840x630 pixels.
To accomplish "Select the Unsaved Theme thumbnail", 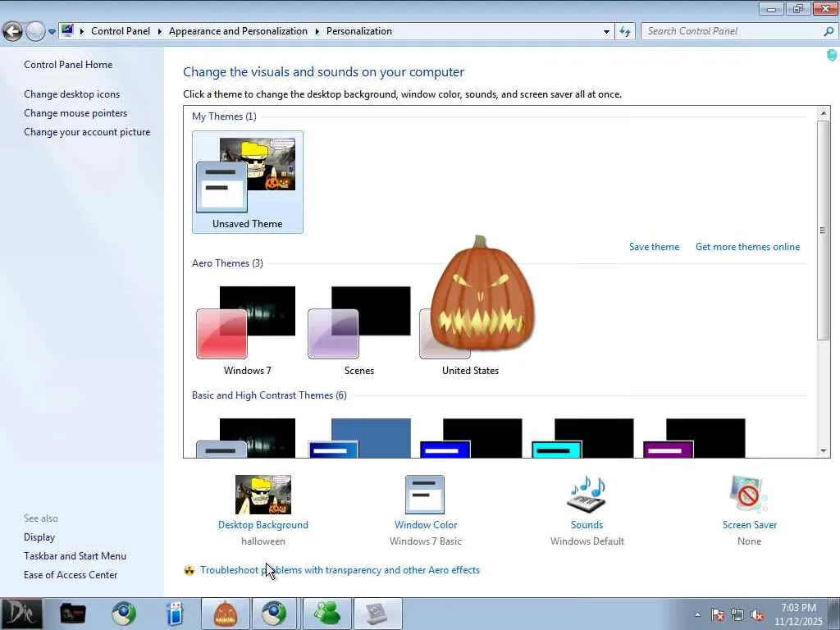I will pyautogui.click(x=248, y=182).
